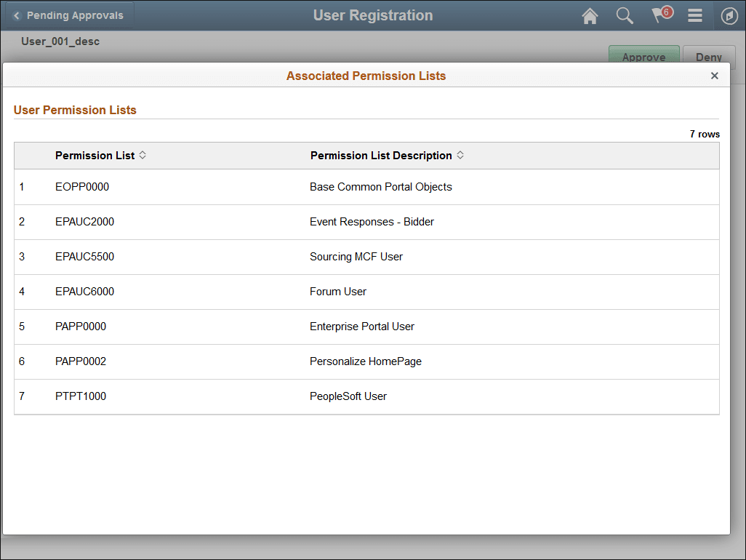This screenshot has height=560, width=746.
Task: Approve the user registration
Action: coord(643,57)
